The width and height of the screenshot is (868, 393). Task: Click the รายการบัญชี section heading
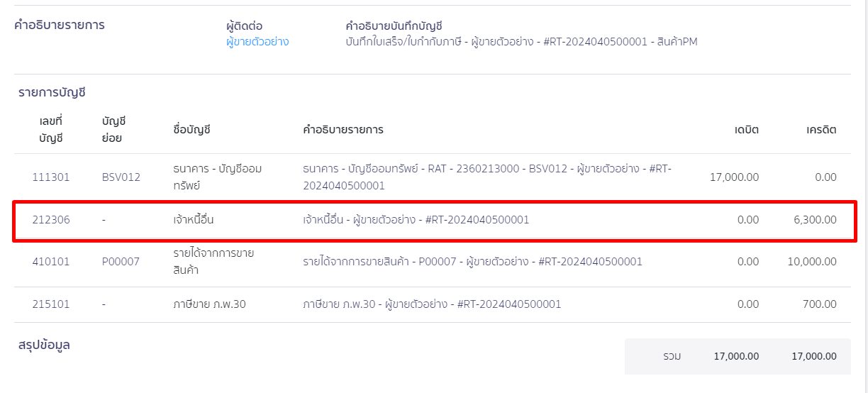pos(52,92)
